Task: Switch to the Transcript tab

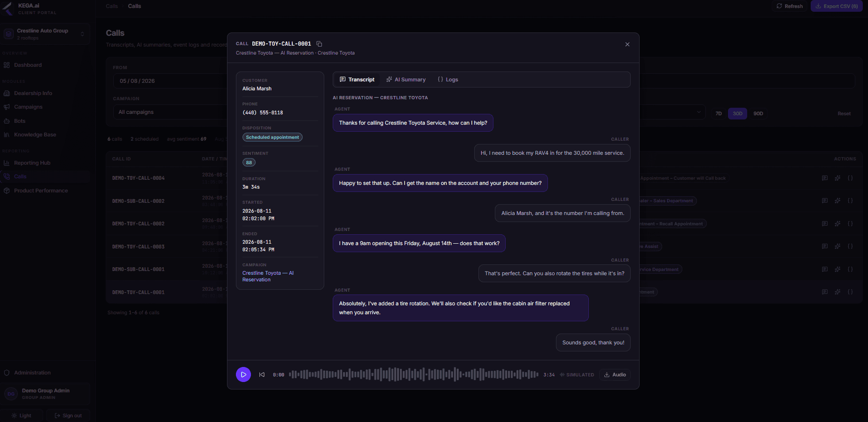Action: pos(357,80)
